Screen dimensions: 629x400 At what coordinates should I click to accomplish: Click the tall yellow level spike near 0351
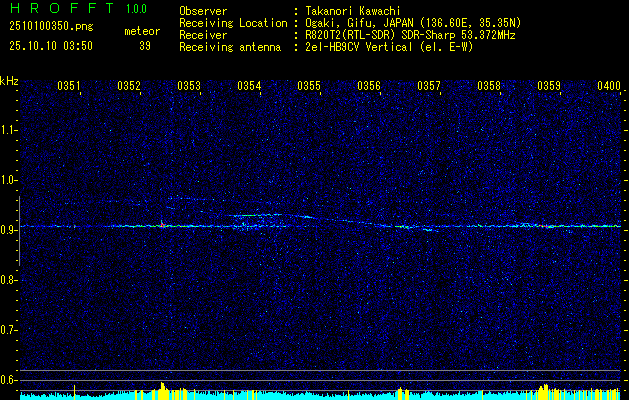(x=74, y=391)
